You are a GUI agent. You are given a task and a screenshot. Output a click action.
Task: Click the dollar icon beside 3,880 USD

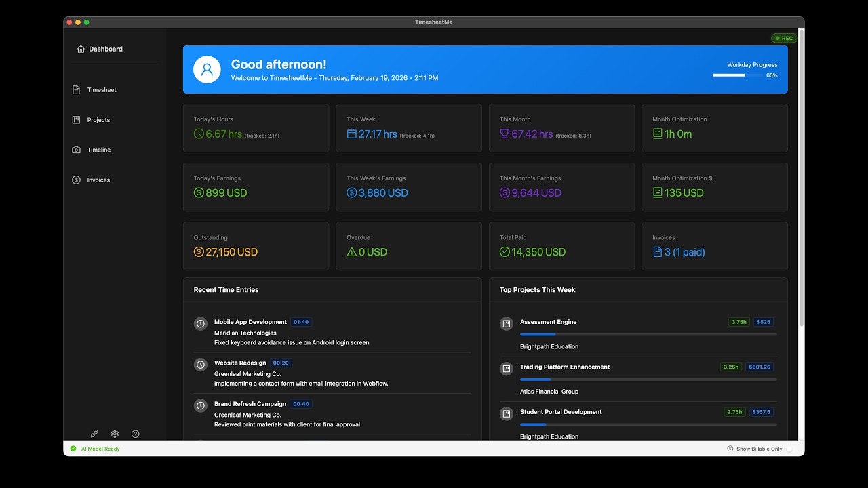pyautogui.click(x=351, y=193)
